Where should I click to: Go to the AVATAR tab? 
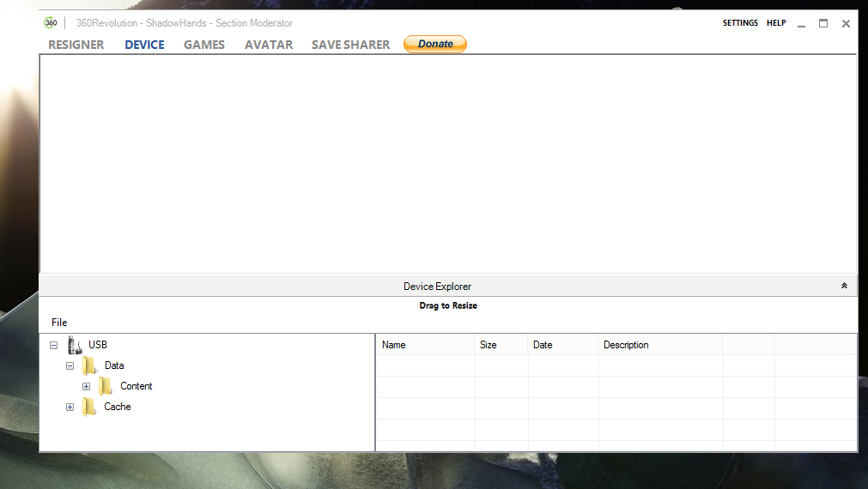click(269, 45)
